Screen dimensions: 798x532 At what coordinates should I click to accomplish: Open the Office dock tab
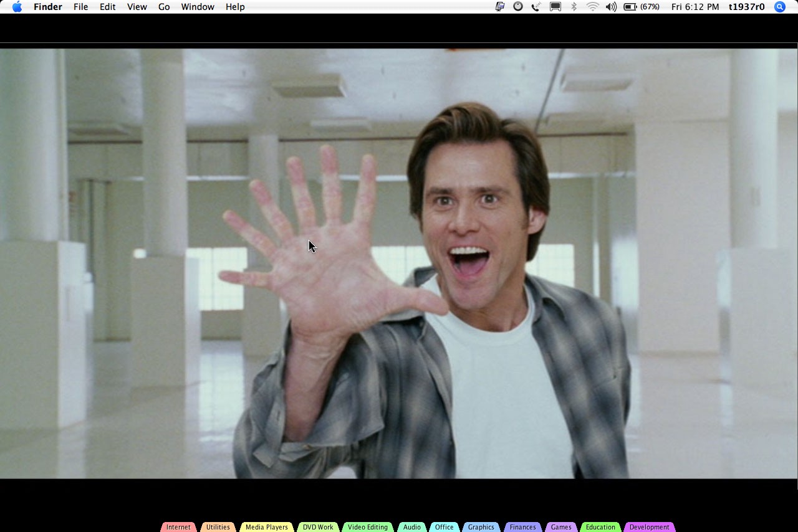(x=445, y=527)
